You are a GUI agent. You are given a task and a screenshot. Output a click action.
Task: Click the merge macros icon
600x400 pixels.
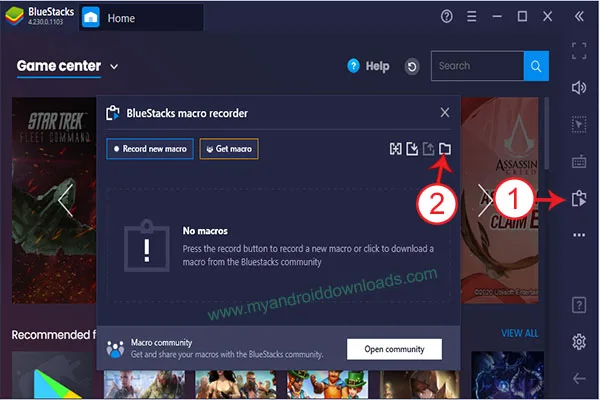pos(396,149)
